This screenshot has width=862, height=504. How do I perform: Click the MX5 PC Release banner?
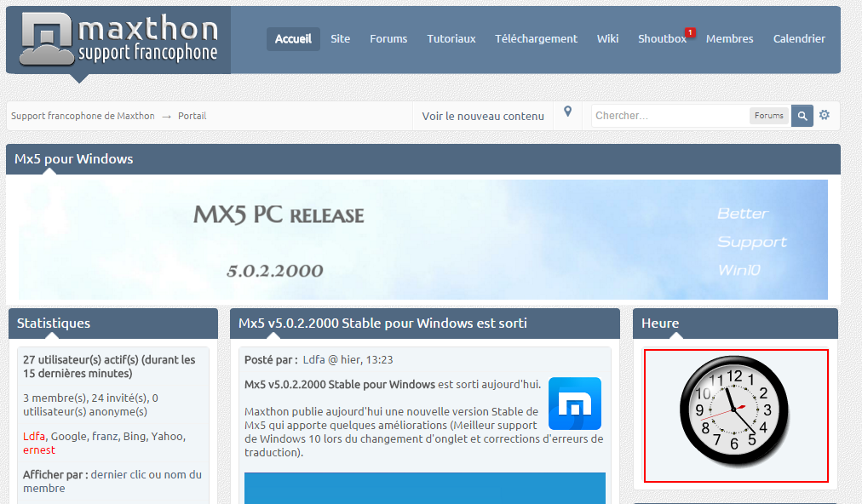coord(422,239)
